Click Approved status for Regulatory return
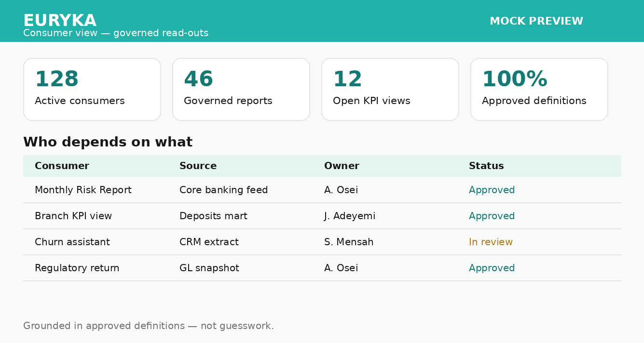Screen dimensions: 644x343 point(492,268)
